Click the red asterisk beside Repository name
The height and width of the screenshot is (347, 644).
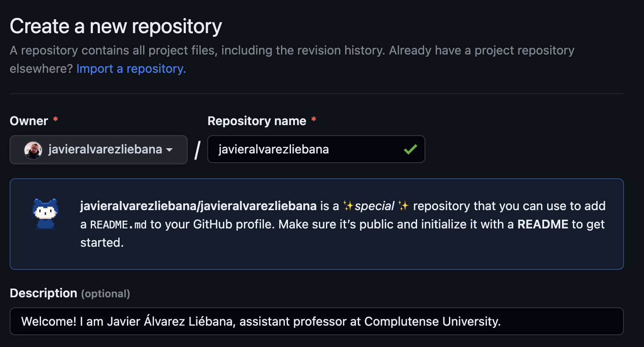[314, 120]
